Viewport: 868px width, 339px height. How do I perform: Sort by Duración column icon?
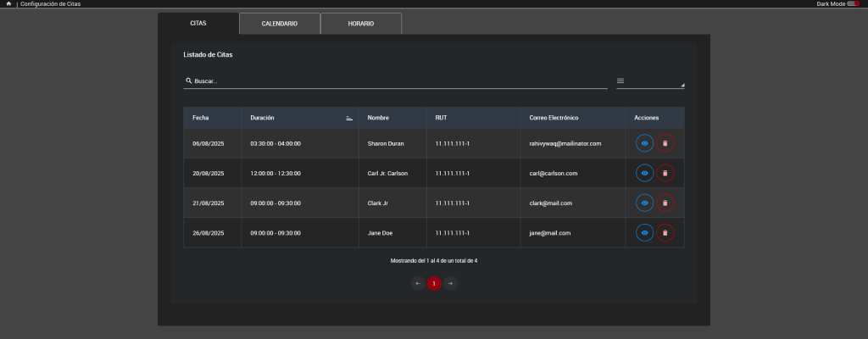click(x=349, y=118)
